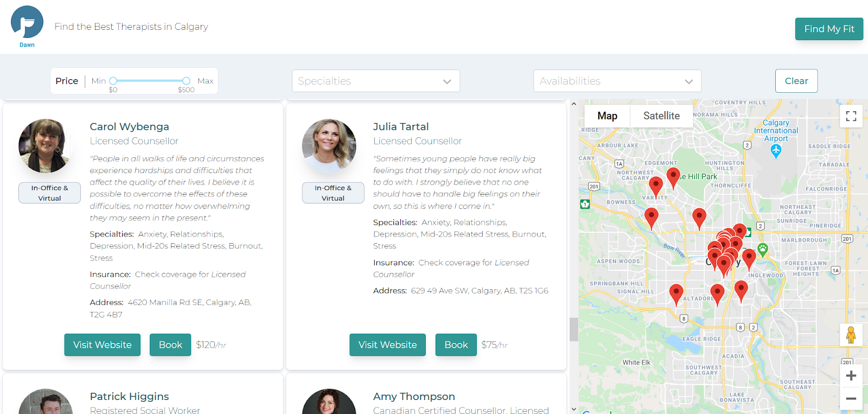Screen dimensions: 868x414
Task: Click the Min price slider handle
Action: click(113, 81)
